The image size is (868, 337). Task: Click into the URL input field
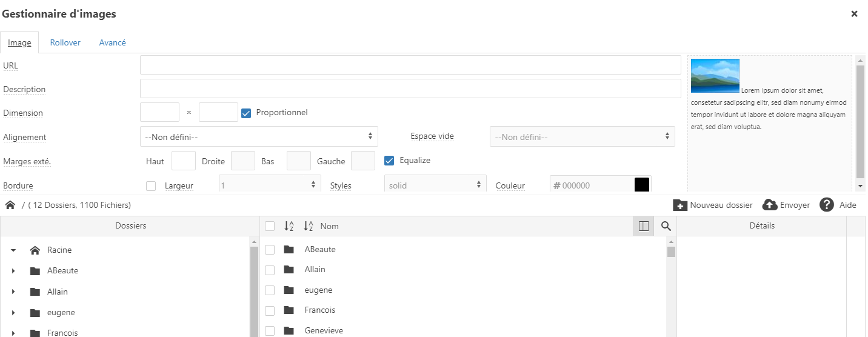[410, 65]
